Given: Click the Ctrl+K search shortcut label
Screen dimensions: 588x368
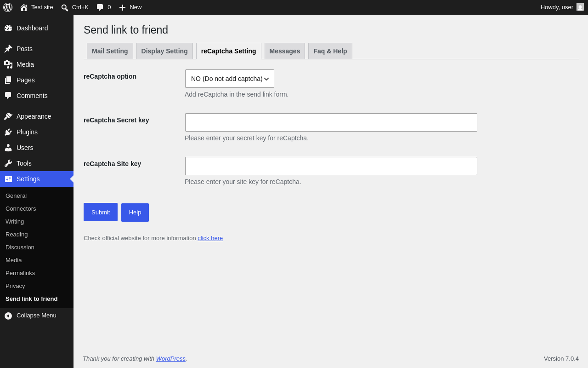Looking at the screenshot, I should tap(80, 7).
